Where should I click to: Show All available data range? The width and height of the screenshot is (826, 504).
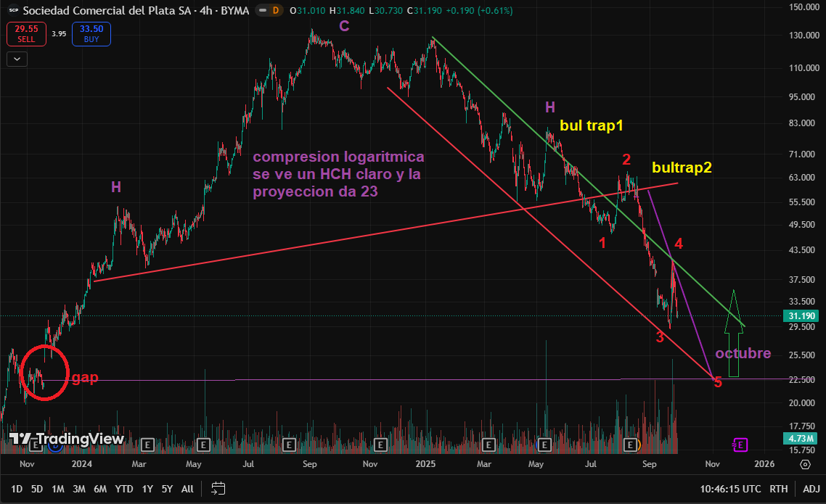coord(187,489)
